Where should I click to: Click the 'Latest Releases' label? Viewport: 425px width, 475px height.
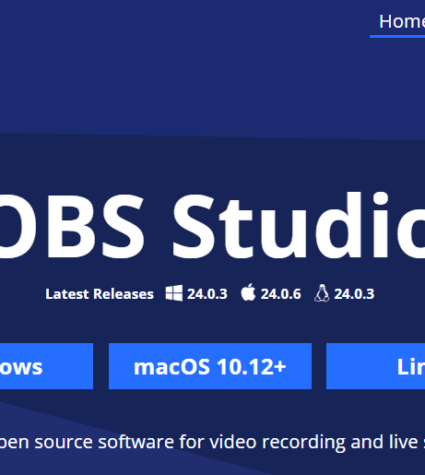(x=99, y=294)
